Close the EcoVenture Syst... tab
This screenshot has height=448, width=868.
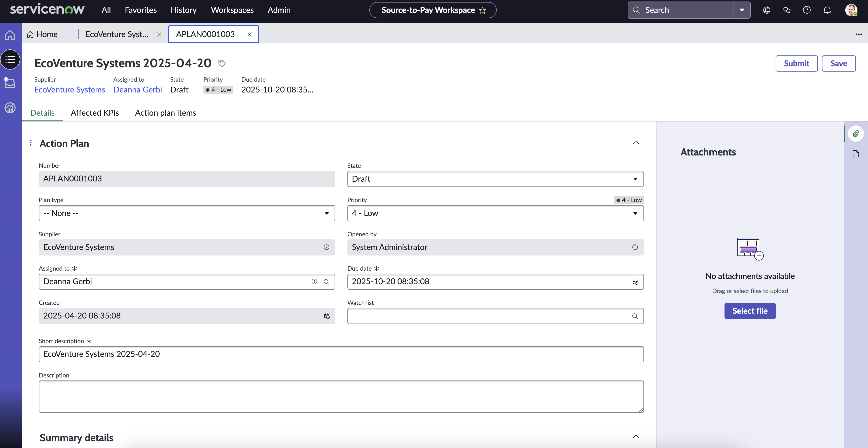(159, 35)
